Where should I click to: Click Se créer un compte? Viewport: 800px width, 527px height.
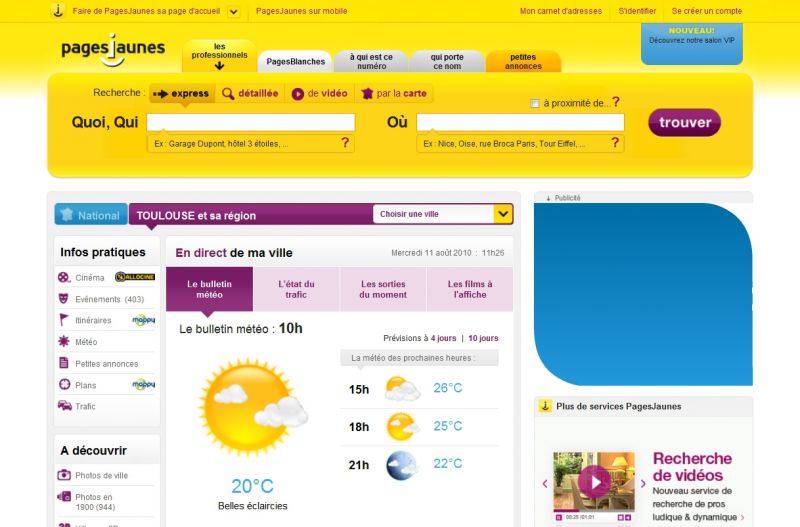(x=707, y=11)
